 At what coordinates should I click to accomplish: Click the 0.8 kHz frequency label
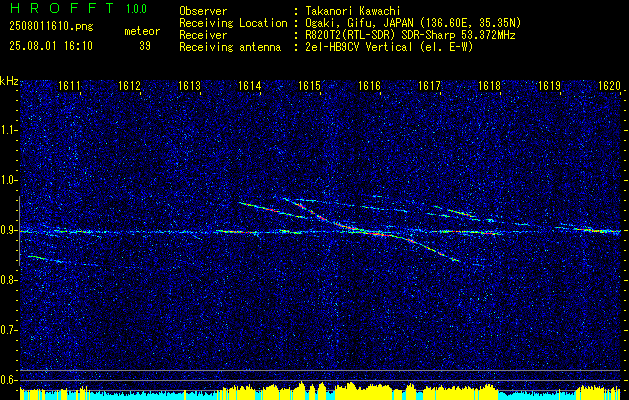point(9,280)
